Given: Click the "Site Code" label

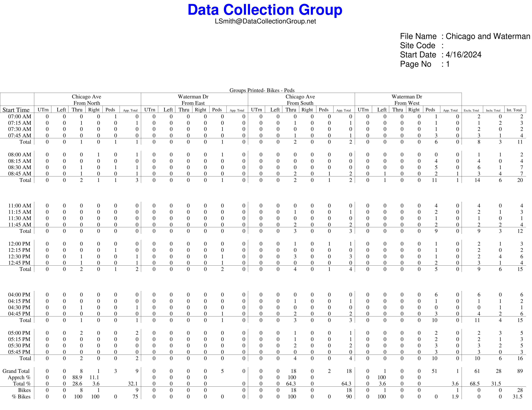Looking at the screenshot, I should click(418, 46).
